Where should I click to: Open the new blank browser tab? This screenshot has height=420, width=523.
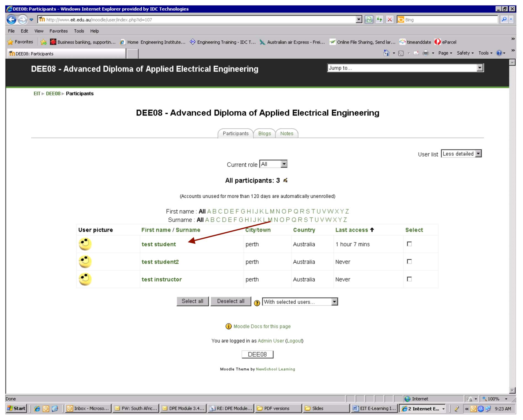pos(132,53)
